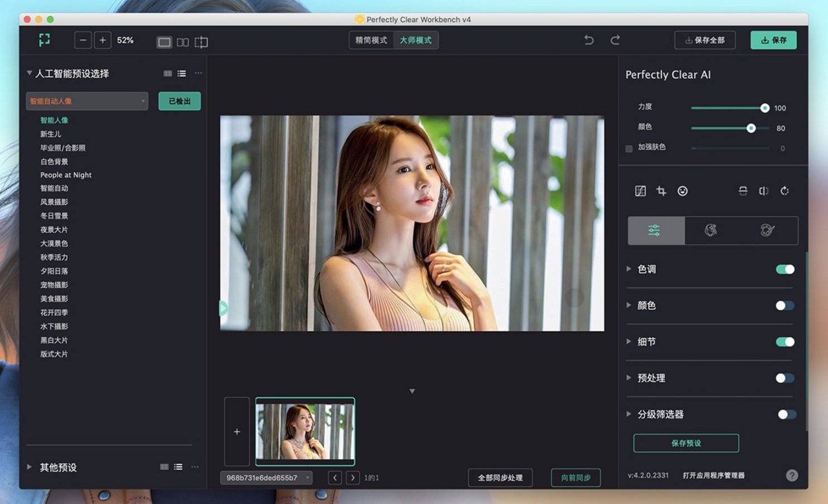Click the 保存预设 button
The width and height of the screenshot is (828, 504).
[x=686, y=443]
